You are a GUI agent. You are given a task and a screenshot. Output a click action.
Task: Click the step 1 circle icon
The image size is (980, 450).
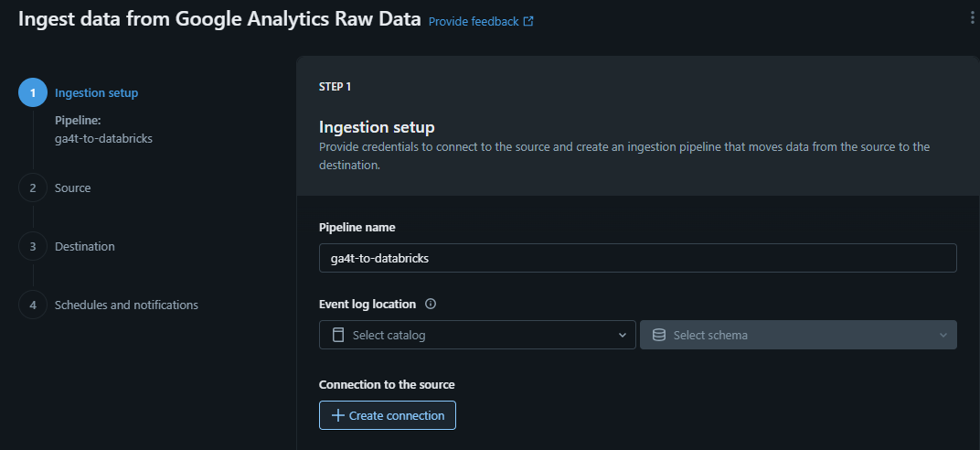point(33,93)
